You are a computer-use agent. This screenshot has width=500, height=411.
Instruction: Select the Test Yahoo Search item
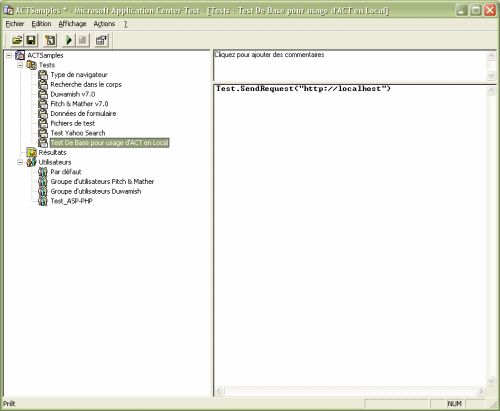(78, 133)
